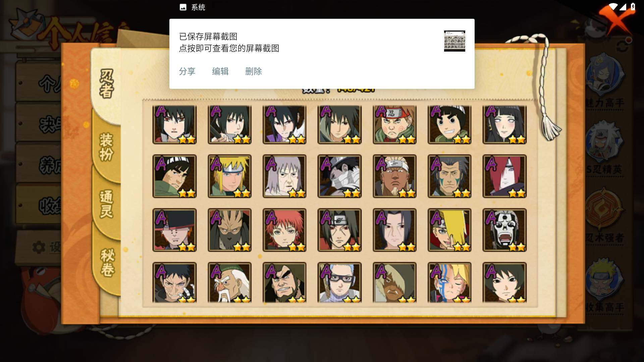
Task: Select Hinata portrait with long dark hair
Action: click(504, 125)
